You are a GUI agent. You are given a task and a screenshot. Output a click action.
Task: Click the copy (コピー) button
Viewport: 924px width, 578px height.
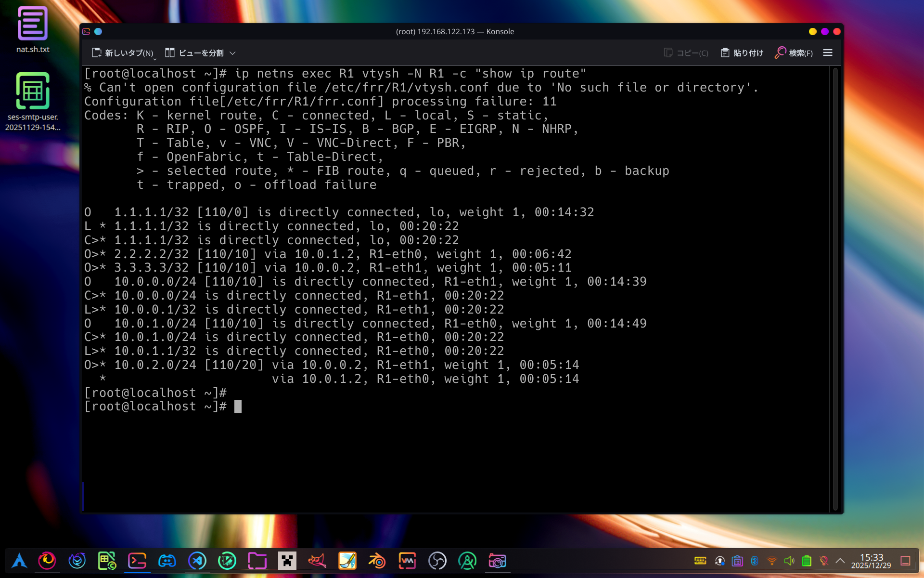click(686, 53)
